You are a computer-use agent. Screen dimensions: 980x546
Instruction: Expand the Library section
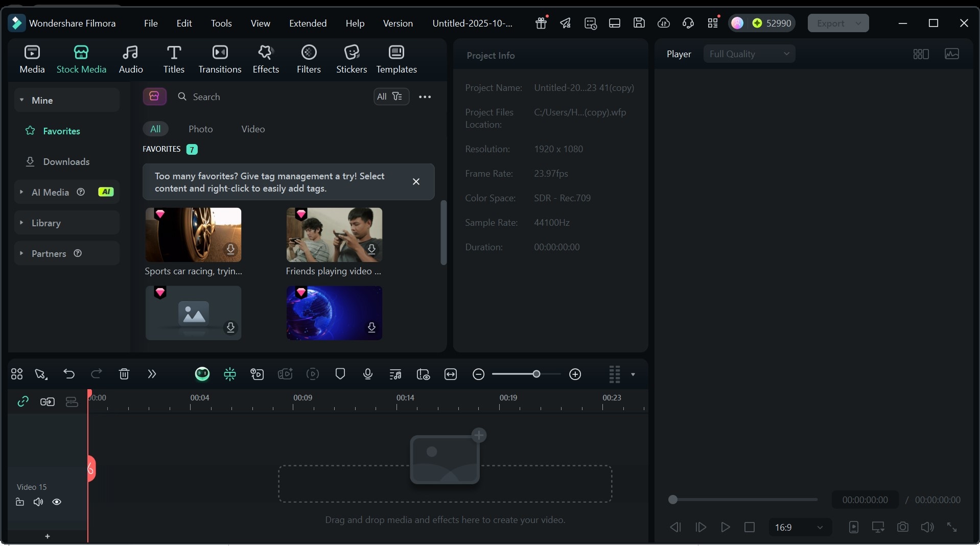(46, 223)
